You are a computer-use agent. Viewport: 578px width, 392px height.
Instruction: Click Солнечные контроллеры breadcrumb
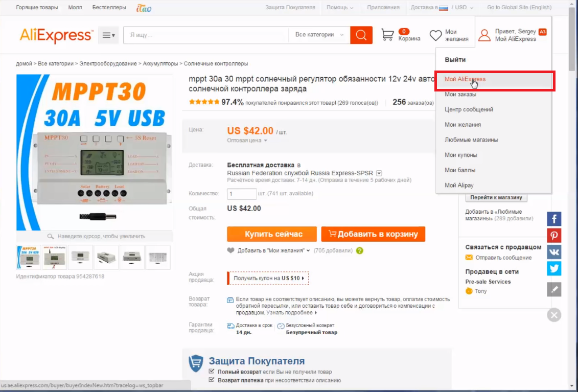click(x=216, y=64)
